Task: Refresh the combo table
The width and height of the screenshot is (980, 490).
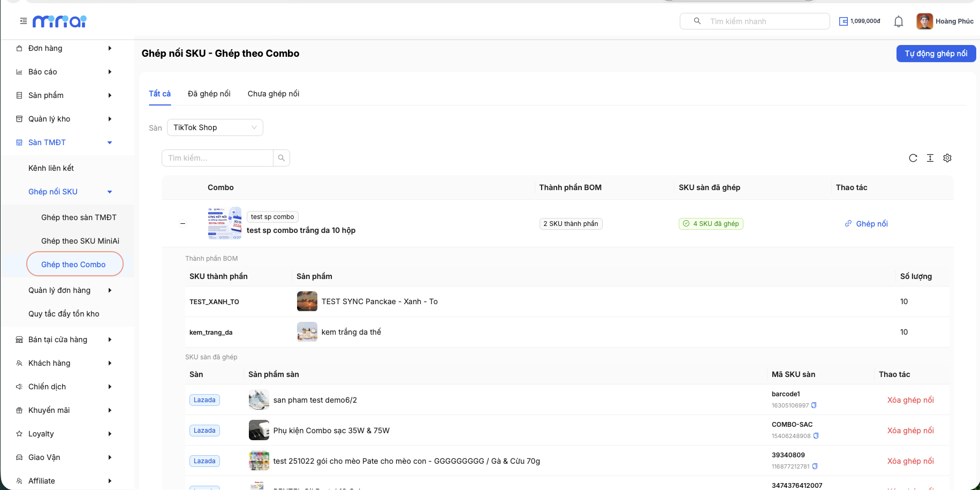Action: [913, 158]
